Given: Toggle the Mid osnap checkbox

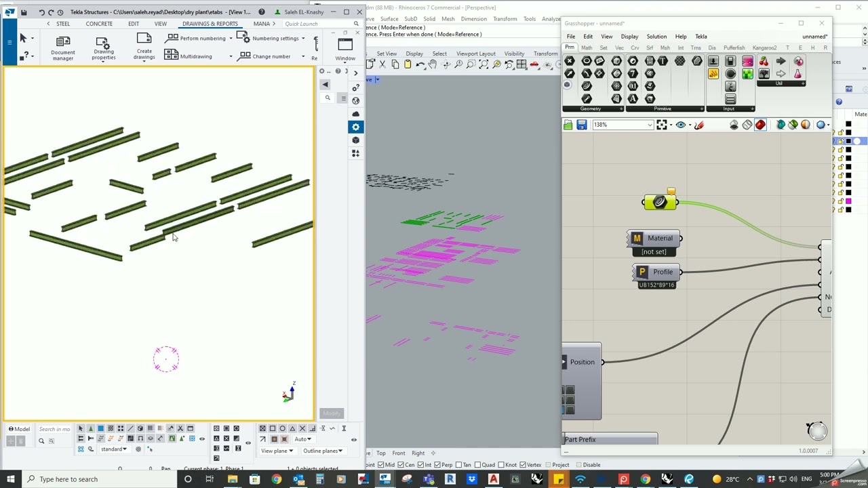Looking at the screenshot, I should 381,465.
